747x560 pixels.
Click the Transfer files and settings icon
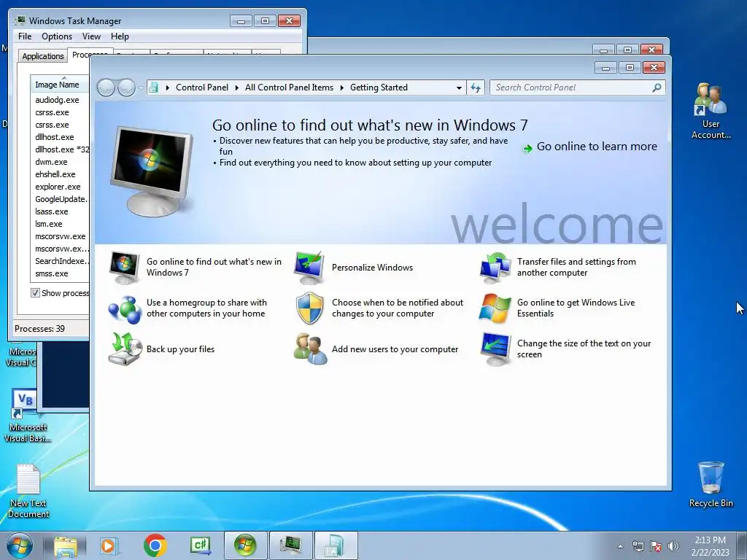[495, 268]
